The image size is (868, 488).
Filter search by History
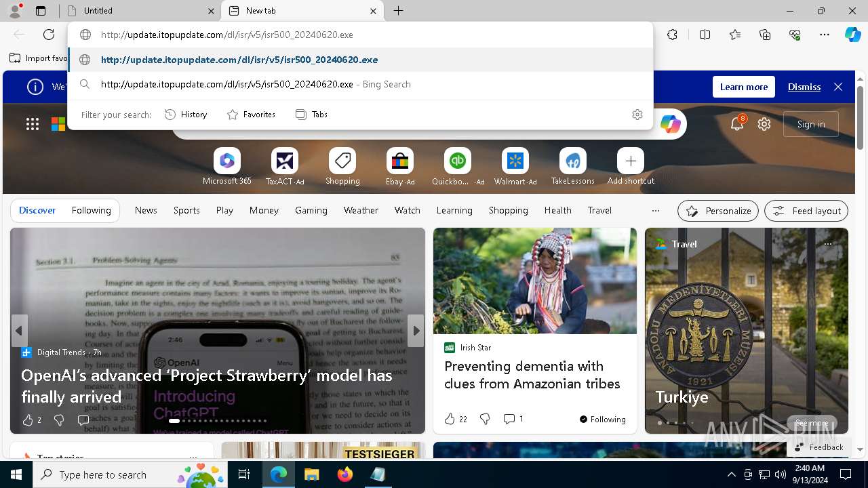(x=186, y=115)
